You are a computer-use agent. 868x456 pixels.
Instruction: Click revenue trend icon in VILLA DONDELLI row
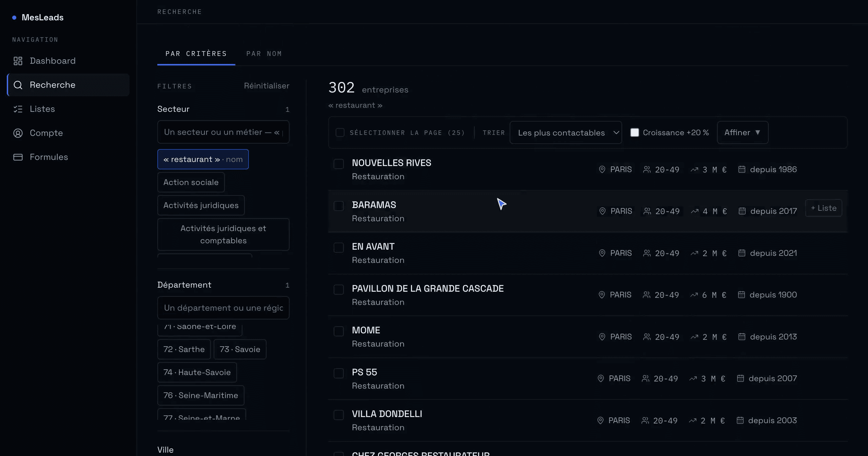(x=693, y=420)
